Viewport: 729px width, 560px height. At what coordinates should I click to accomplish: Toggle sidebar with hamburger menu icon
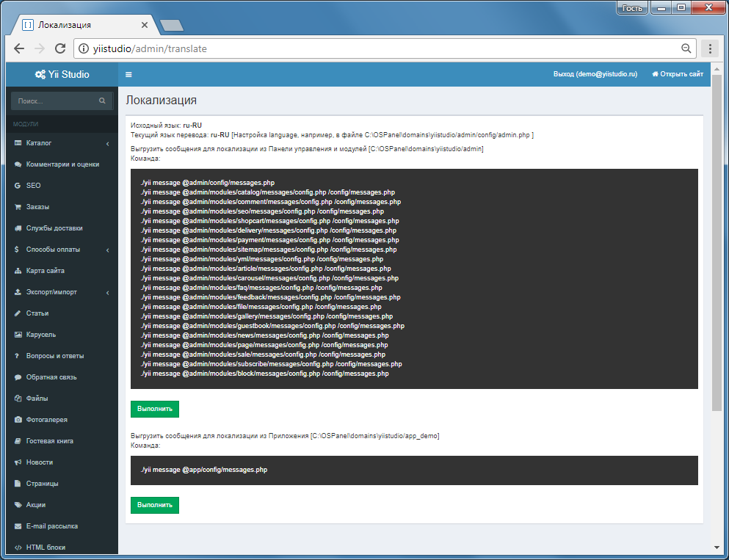pos(128,74)
